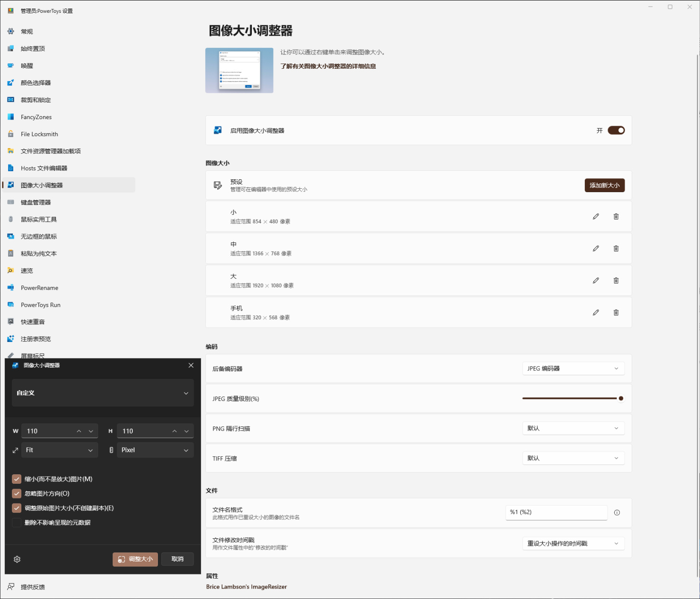Click the 添加新大小 button
This screenshot has width=700, height=599.
click(x=605, y=185)
